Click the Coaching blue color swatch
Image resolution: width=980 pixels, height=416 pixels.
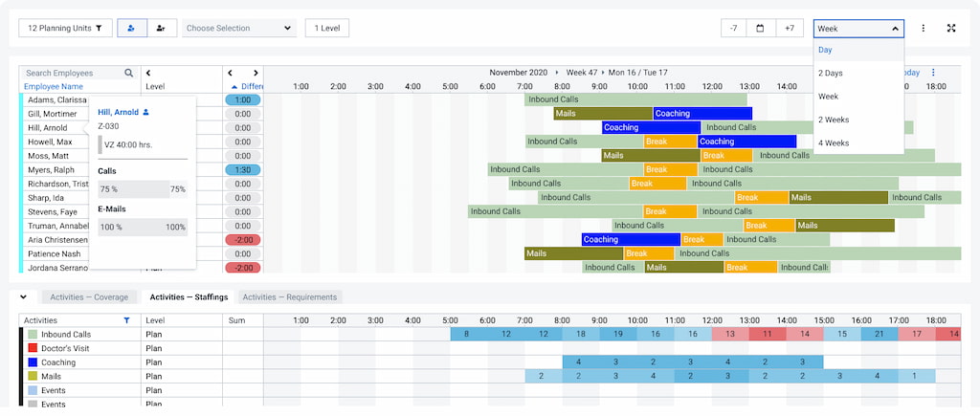coord(33,362)
